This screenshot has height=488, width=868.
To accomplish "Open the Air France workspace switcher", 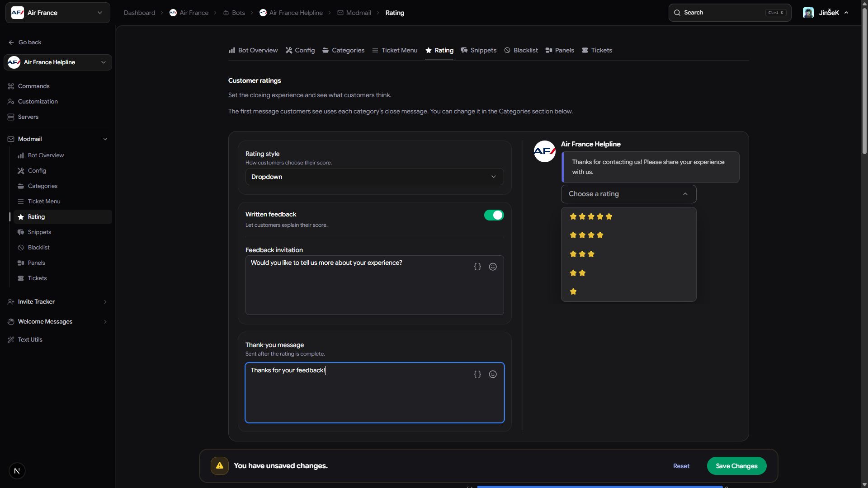I will tap(58, 13).
